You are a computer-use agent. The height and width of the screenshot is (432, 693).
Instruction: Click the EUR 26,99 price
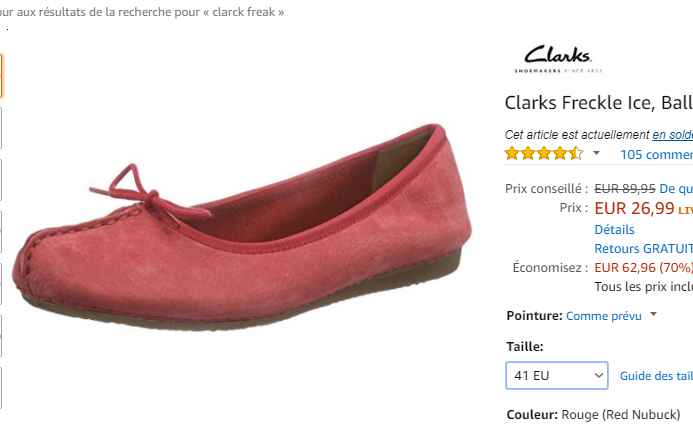pyautogui.click(x=634, y=208)
